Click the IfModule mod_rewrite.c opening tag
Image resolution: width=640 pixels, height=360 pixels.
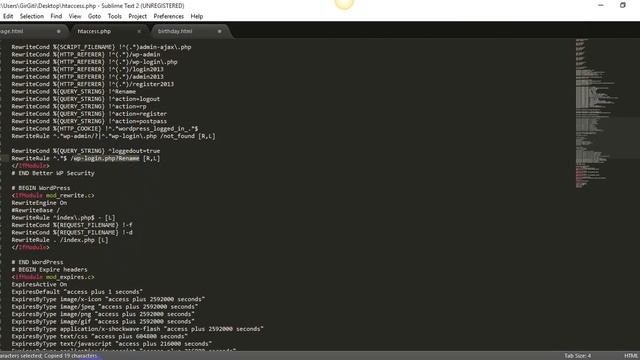click(53, 196)
